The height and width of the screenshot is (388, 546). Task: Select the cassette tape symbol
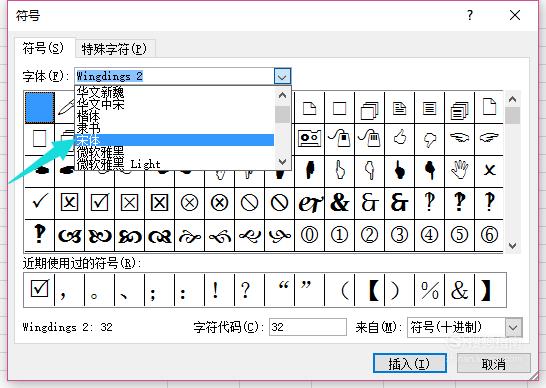(x=310, y=138)
